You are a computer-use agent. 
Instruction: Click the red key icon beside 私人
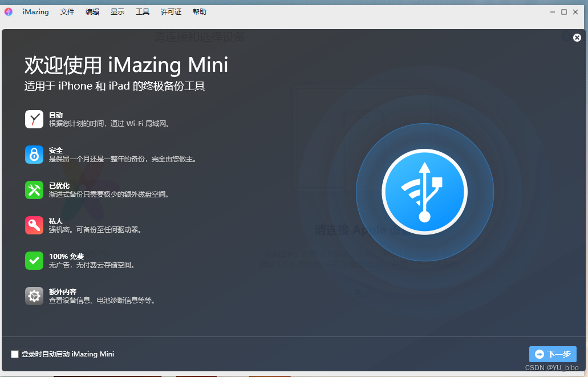(x=34, y=225)
